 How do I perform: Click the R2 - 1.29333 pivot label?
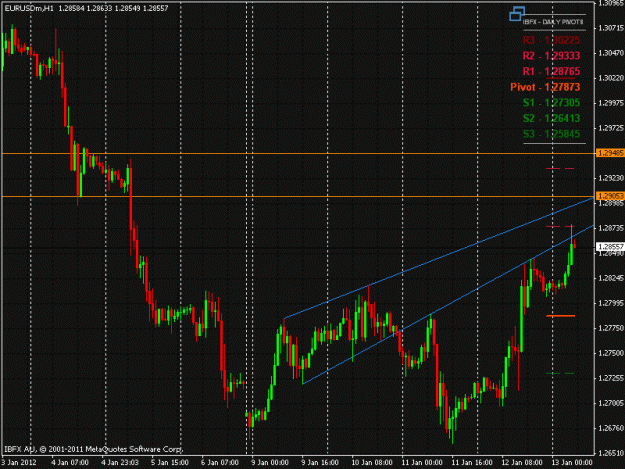point(551,56)
